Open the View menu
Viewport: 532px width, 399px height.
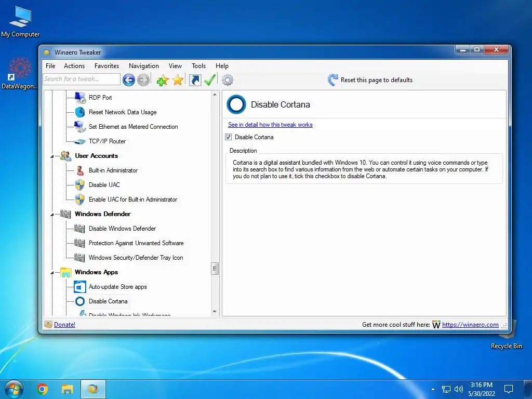pyautogui.click(x=175, y=66)
